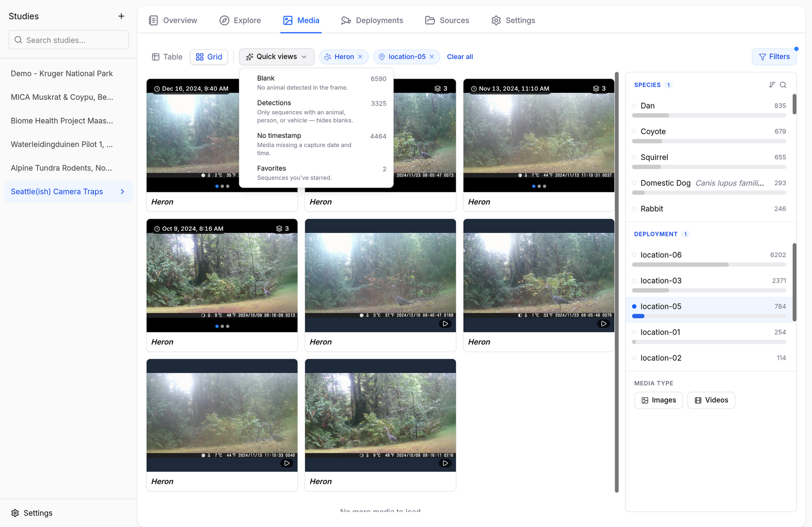The height and width of the screenshot is (527, 812).
Task: Open species search magnifier icon
Action: pos(783,85)
